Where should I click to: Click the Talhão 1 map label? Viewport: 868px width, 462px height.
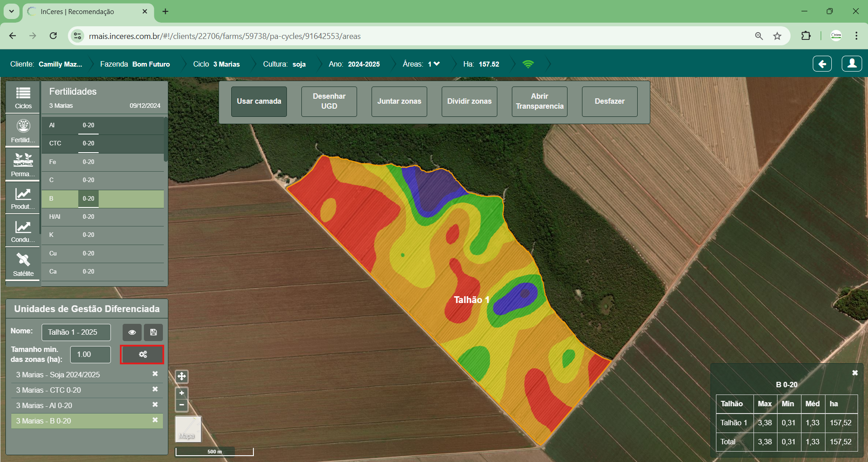click(x=472, y=300)
